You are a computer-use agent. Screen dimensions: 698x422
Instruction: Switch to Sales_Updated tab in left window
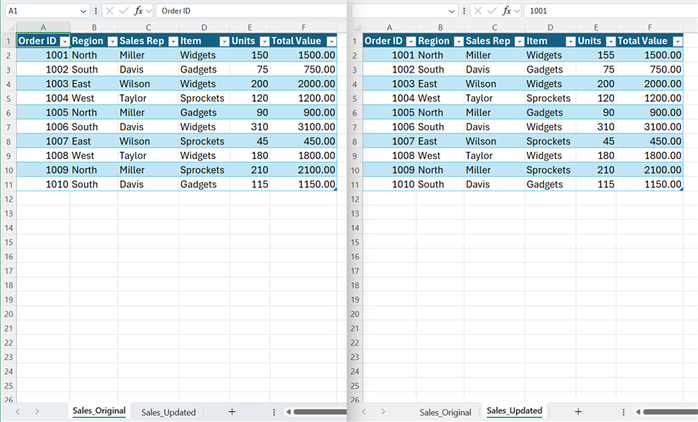click(x=168, y=413)
